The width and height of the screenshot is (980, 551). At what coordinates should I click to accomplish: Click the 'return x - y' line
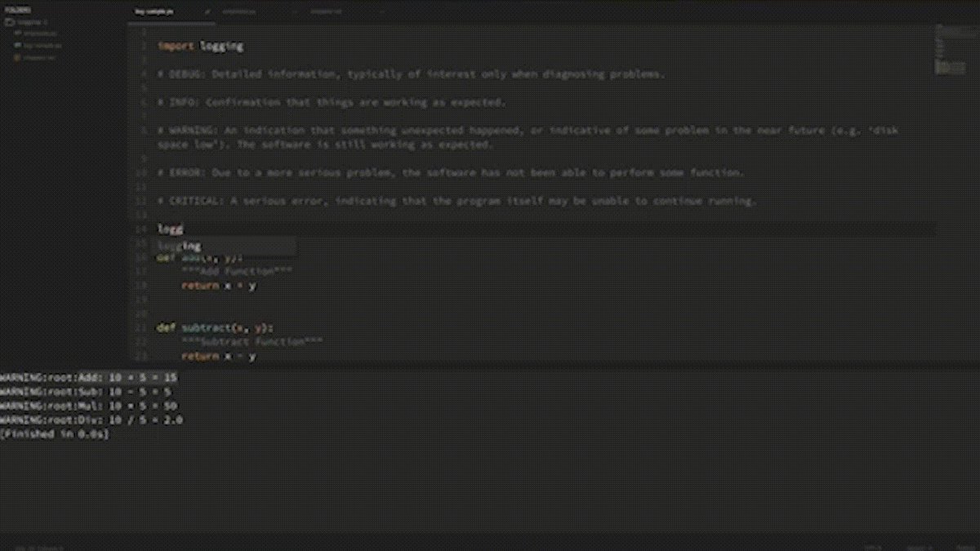tap(219, 357)
